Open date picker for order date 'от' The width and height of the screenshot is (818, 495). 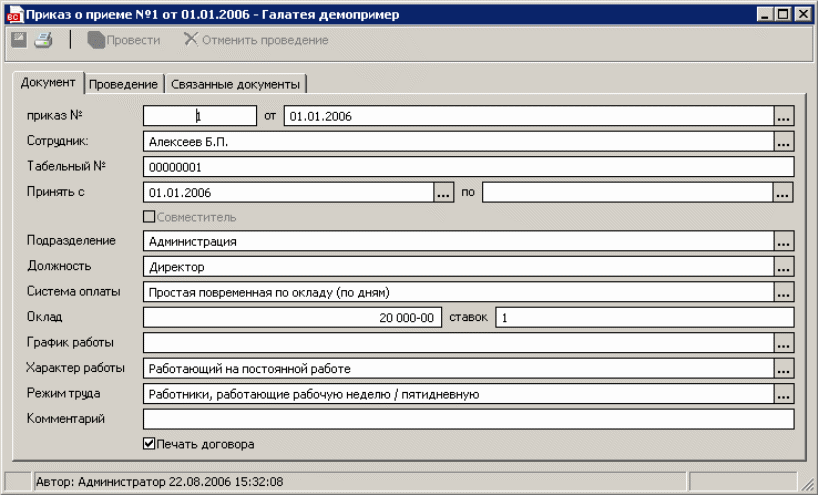784,116
